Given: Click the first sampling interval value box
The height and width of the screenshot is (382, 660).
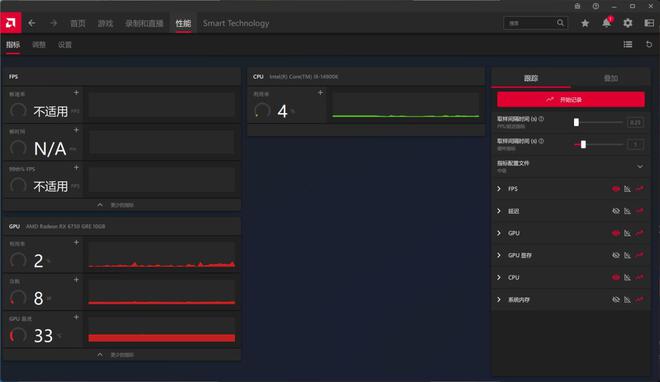Looking at the screenshot, I should tap(635, 122).
